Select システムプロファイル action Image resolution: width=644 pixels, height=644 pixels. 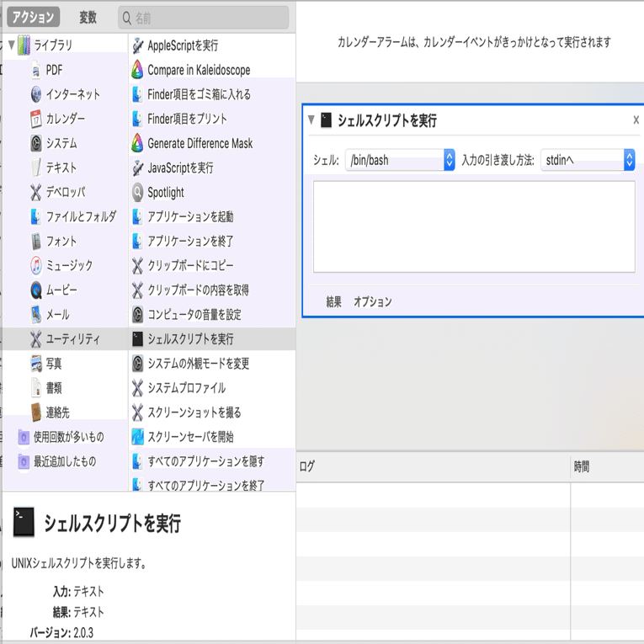[212, 388]
